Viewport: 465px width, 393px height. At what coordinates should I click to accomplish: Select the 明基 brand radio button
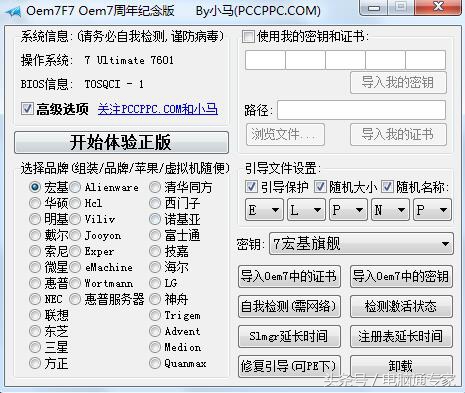pyautogui.click(x=35, y=219)
